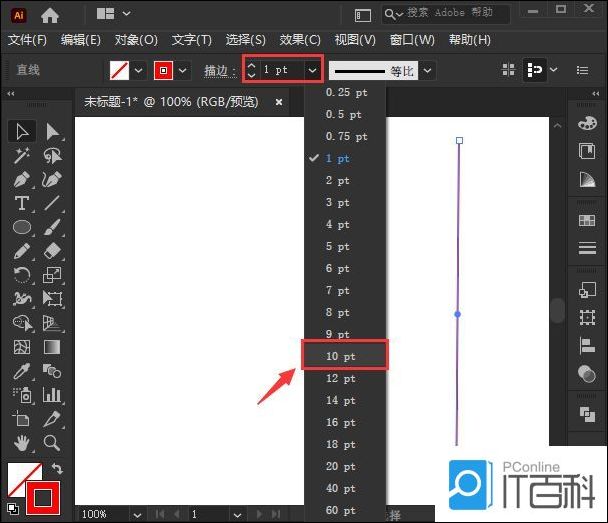Expand the left toolbar with double arrows
Image resolution: width=608 pixels, height=523 pixels.
[11, 93]
